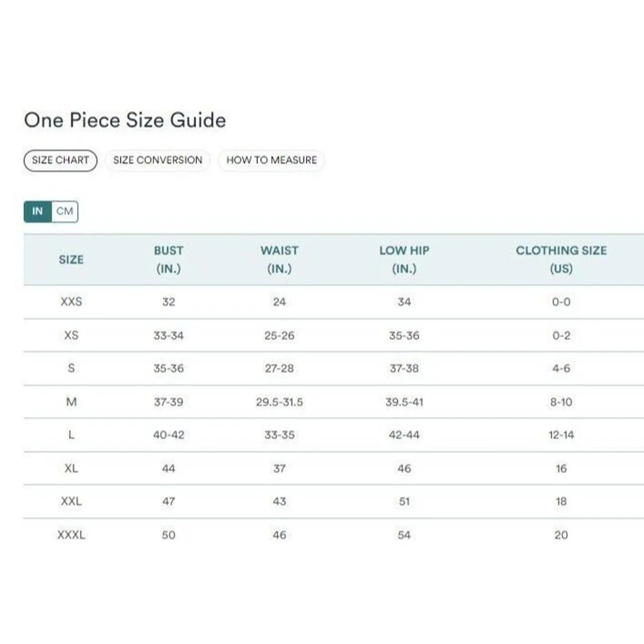The height and width of the screenshot is (644, 644).
Task: Click the One Piece Size Guide heading
Action: point(125,120)
